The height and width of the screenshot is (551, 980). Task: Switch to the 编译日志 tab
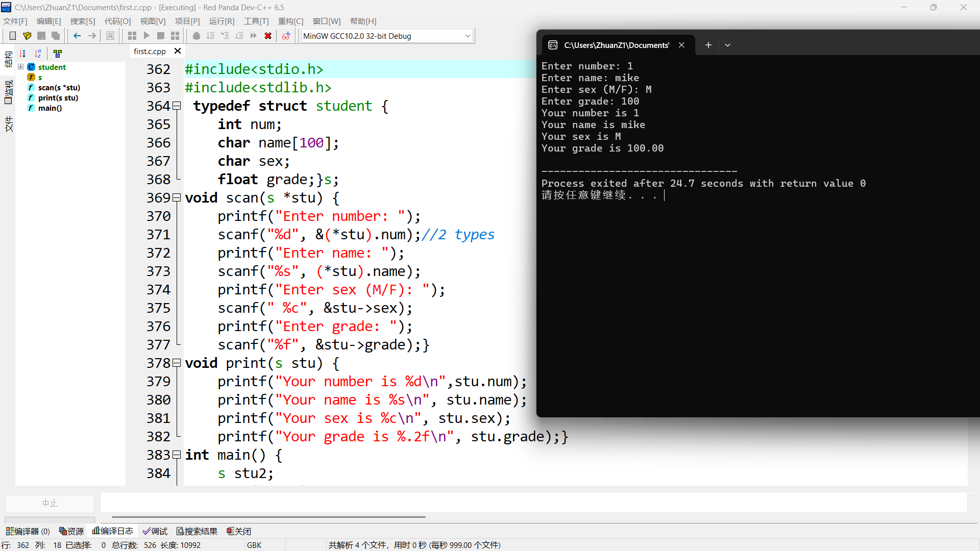pyautogui.click(x=113, y=531)
